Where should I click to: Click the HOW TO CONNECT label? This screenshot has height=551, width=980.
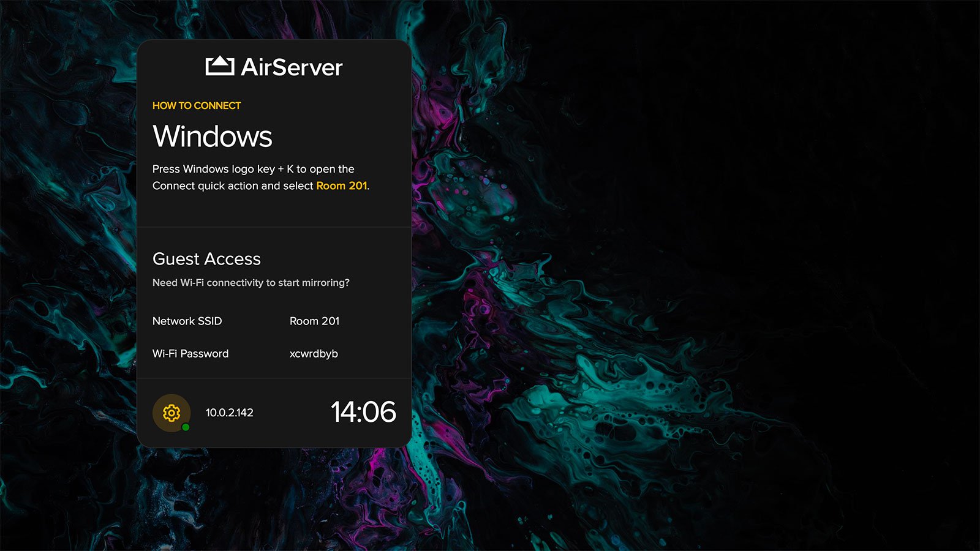coord(197,105)
